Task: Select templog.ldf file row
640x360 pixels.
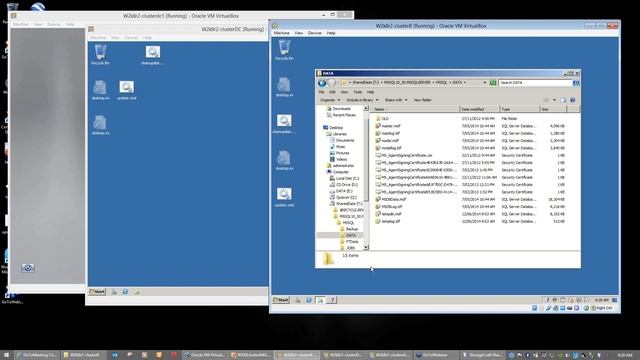Action: pyautogui.click(x=470, y=221)
